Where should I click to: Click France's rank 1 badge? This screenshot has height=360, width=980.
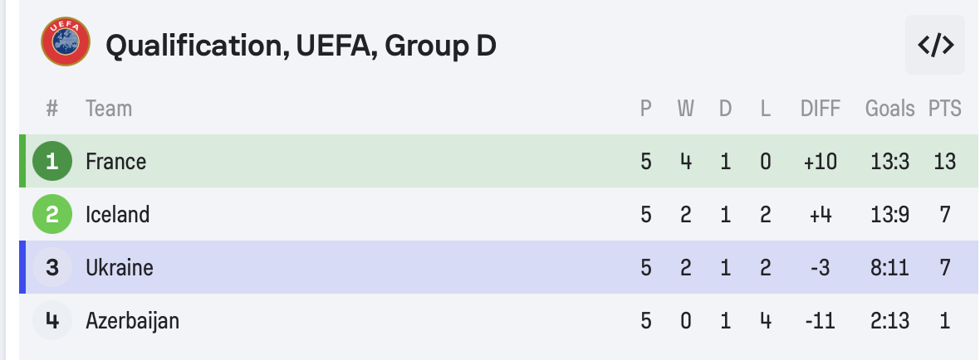click(x=52, y=161)
